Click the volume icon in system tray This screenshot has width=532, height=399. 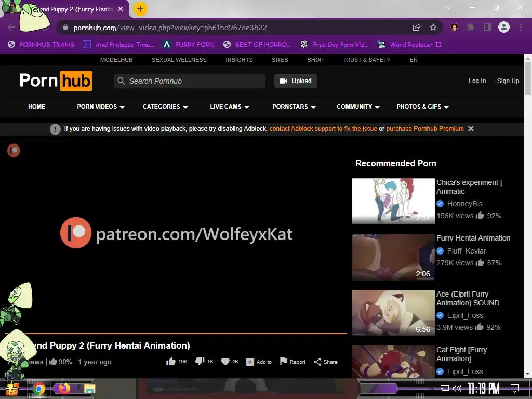tap(457, 389)
